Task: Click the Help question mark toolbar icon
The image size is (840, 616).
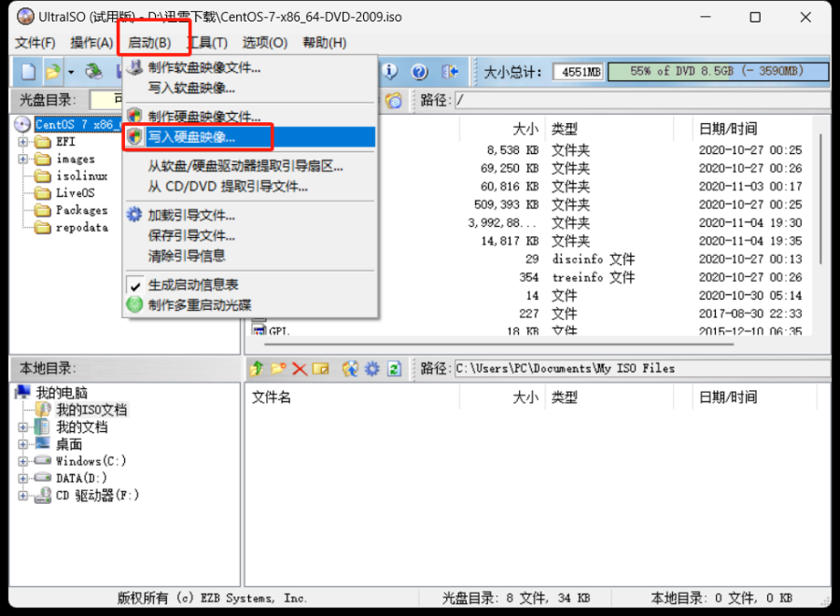Action: (x=419, y=71)
